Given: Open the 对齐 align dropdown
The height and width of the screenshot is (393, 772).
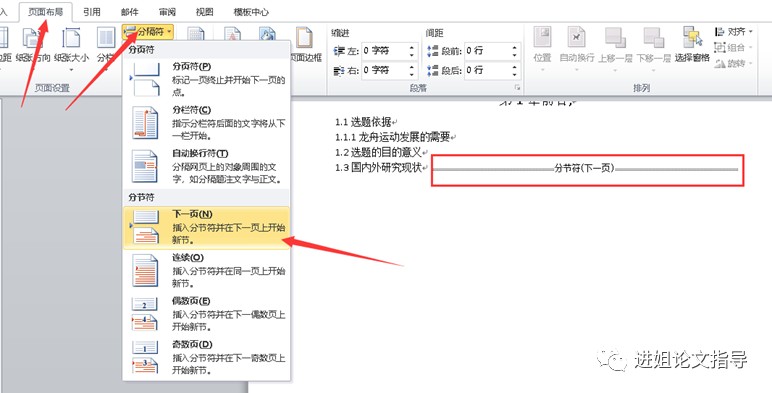Looking at the screenshot, I should [734, 32].
